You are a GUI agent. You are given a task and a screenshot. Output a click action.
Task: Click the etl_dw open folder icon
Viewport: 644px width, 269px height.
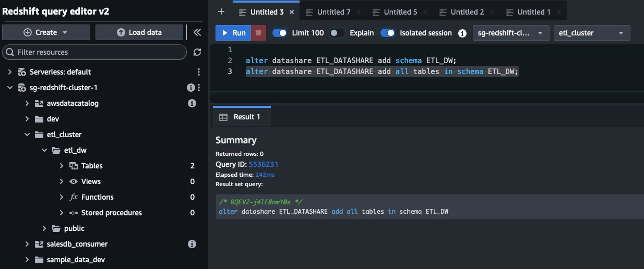[56, 150]
